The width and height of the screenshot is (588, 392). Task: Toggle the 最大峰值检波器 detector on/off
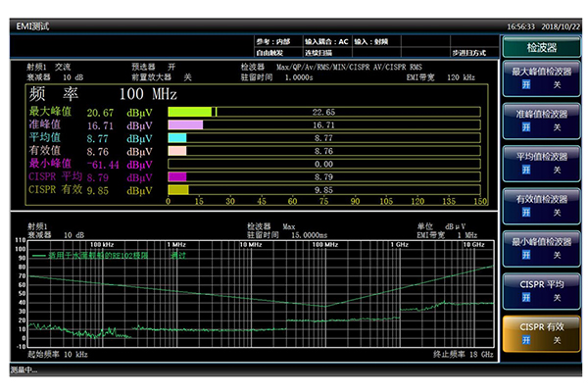[x=541, y=79]
